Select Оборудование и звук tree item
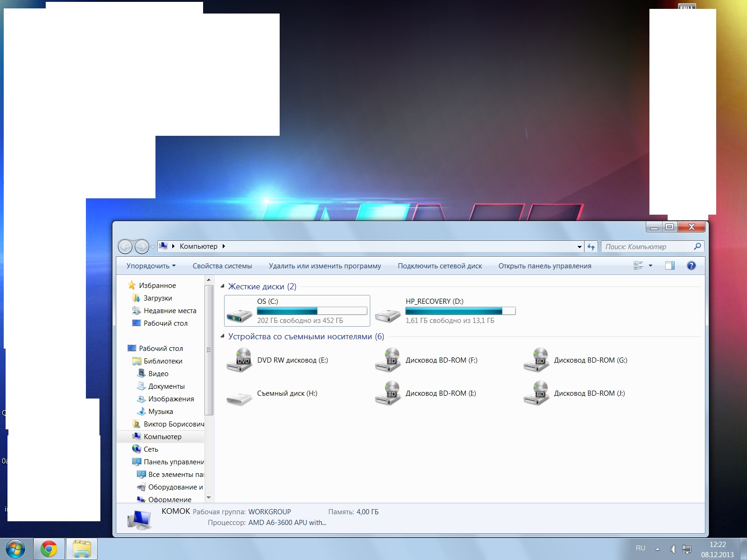 point(176,487)
